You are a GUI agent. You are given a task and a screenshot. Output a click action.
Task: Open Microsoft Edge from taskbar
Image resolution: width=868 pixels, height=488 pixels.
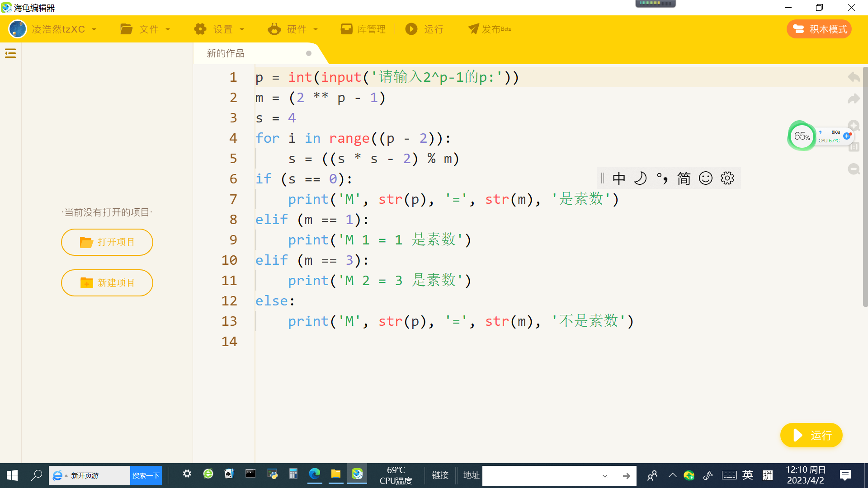coord(315,474)
